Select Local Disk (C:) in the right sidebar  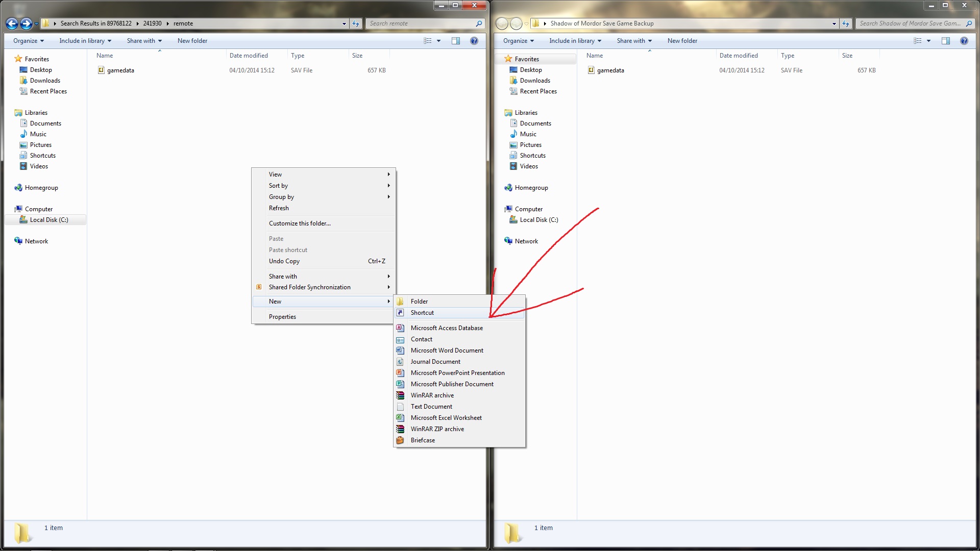tap(538, 220)
